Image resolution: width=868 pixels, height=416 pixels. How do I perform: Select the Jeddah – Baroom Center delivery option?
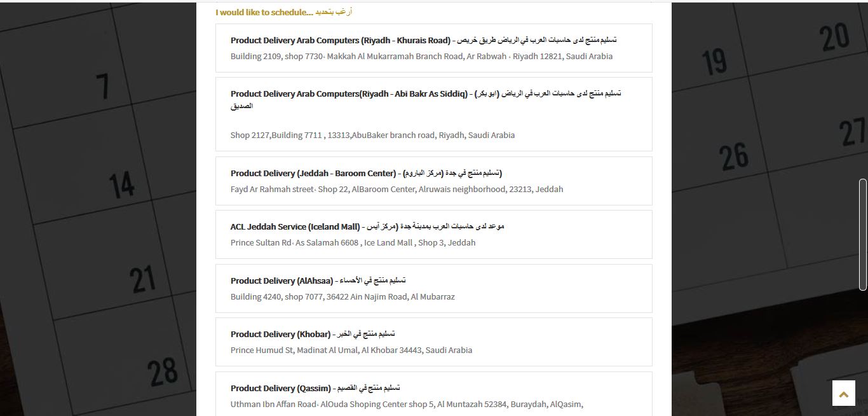tap(434, 181)
